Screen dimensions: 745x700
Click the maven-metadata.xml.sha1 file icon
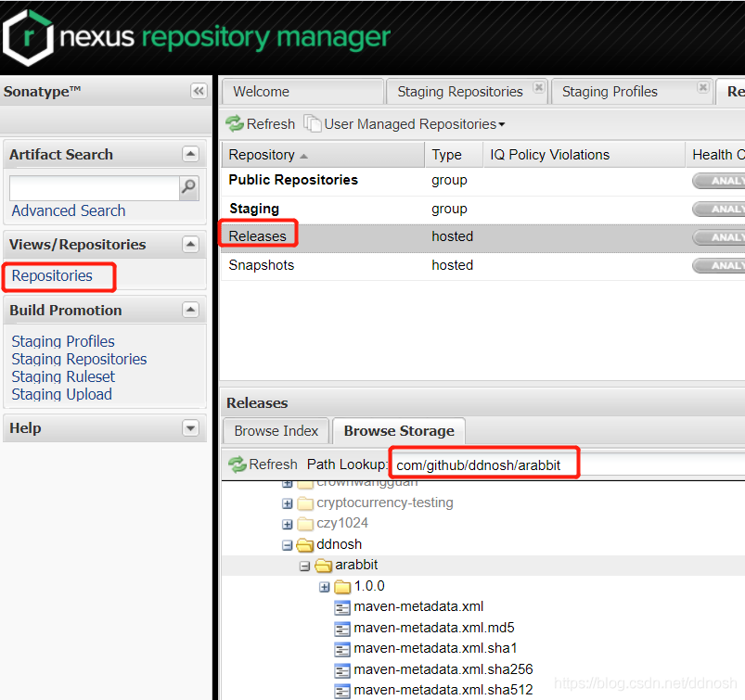click(342, 649)
